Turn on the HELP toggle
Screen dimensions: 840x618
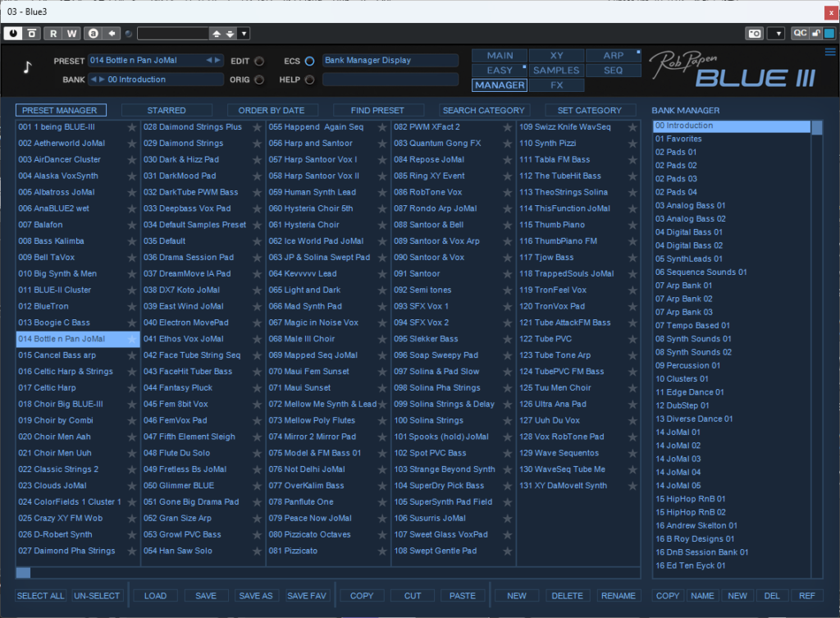tap(309, 80)
